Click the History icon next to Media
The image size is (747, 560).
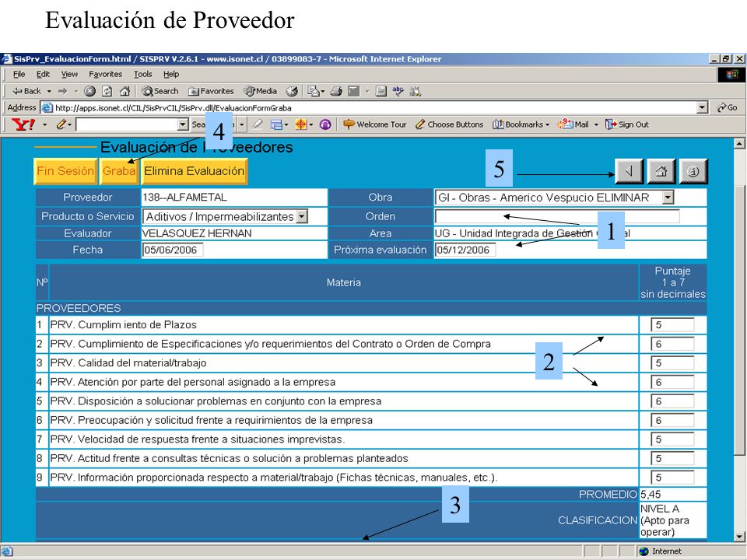tap(292, 91)
